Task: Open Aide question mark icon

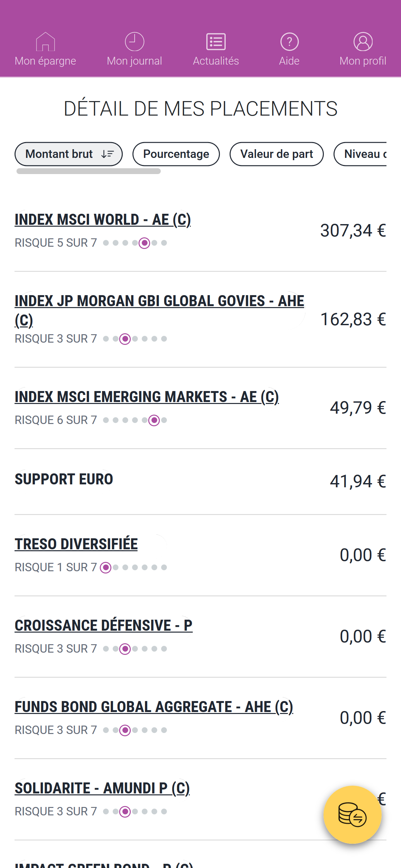Action: 289,41
